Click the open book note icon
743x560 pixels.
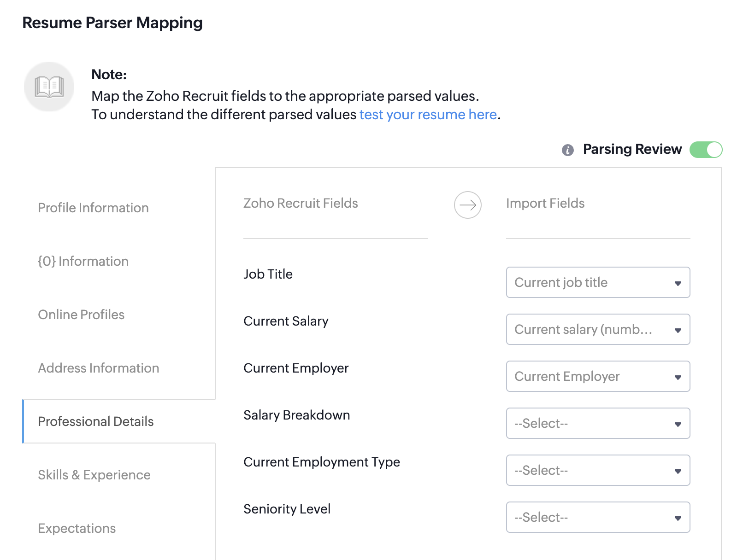pos(49,87)
